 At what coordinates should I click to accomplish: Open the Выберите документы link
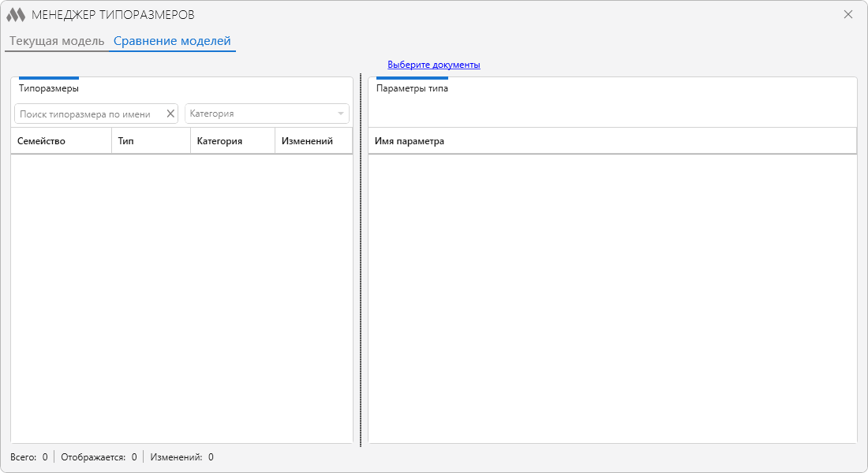433,65
